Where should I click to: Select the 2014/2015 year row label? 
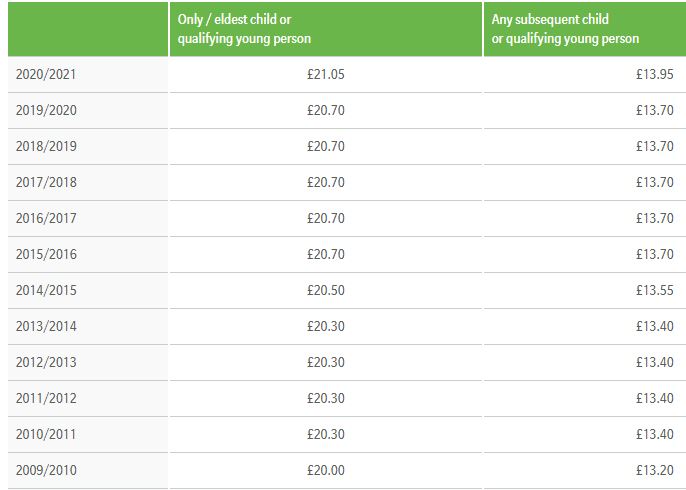pos(46,291)
